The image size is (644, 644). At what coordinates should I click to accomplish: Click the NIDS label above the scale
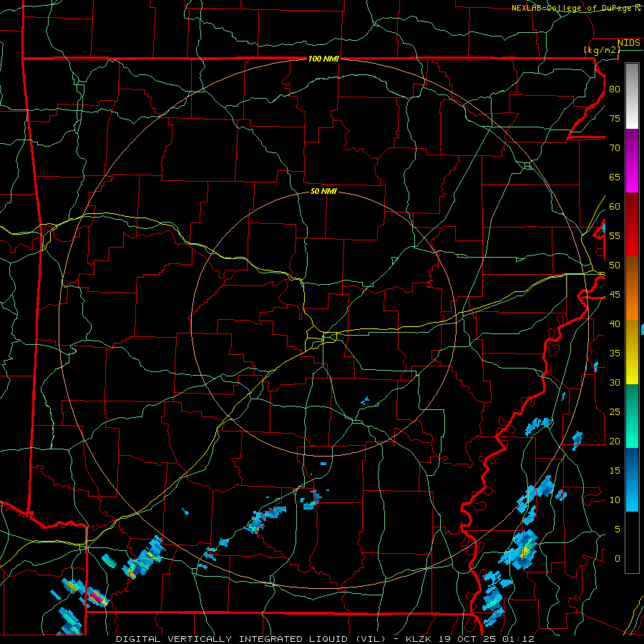[x=629, y=43]
